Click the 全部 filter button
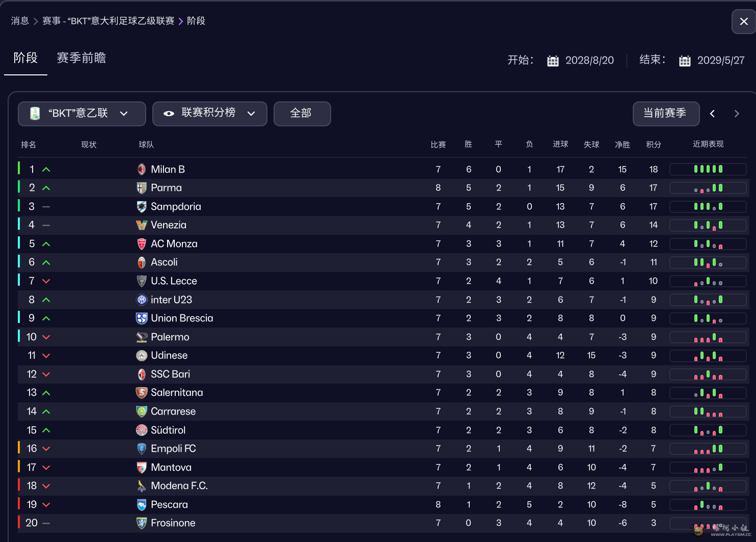Viewport: 756px width, 542px height. tap(302, 114)
